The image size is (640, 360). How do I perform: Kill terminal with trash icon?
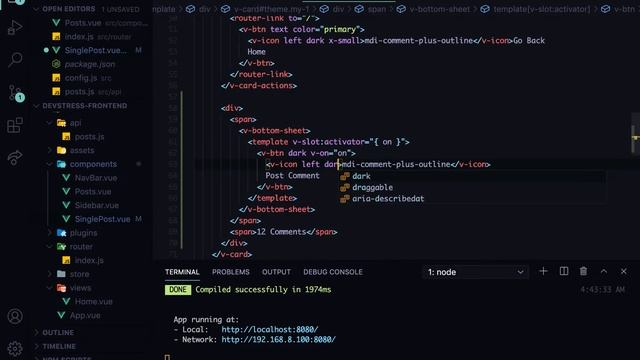coord(583,271)
